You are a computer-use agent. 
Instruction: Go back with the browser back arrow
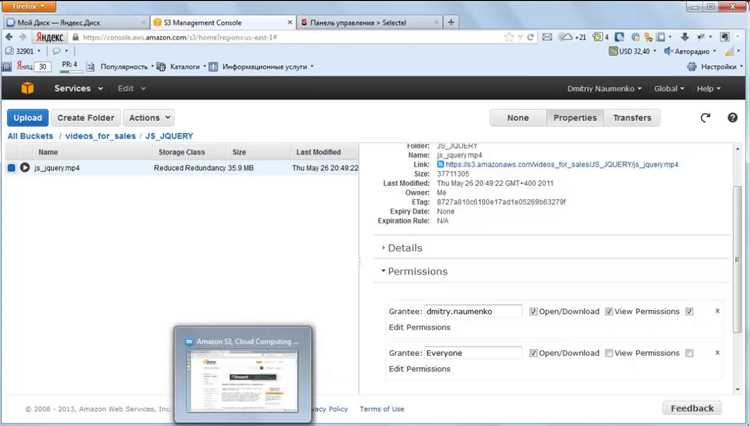9,37
